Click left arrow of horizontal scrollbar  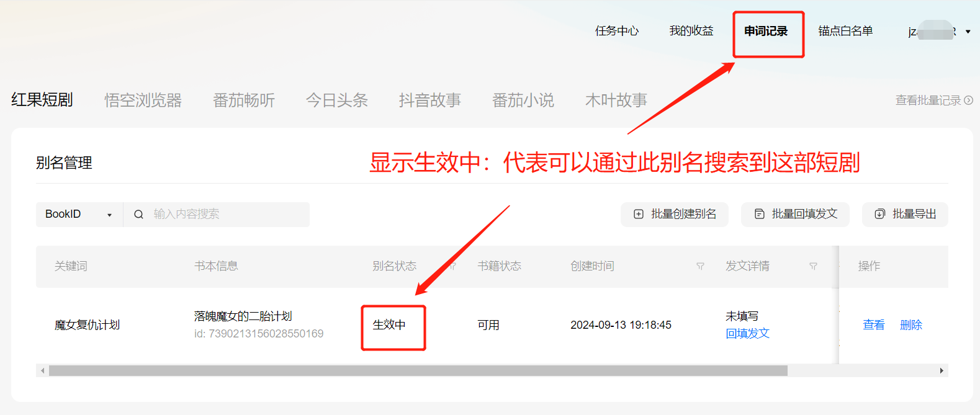[x=42, y=370]
